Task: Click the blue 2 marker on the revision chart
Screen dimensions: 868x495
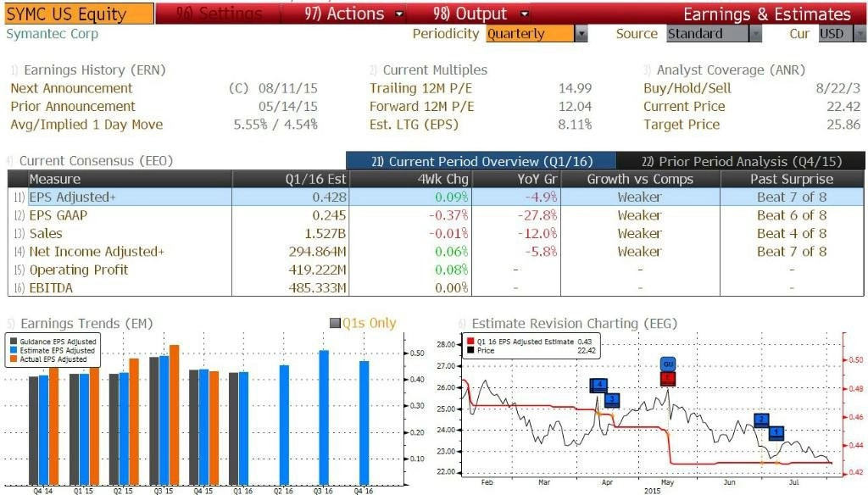Action: tap(762, 420)
